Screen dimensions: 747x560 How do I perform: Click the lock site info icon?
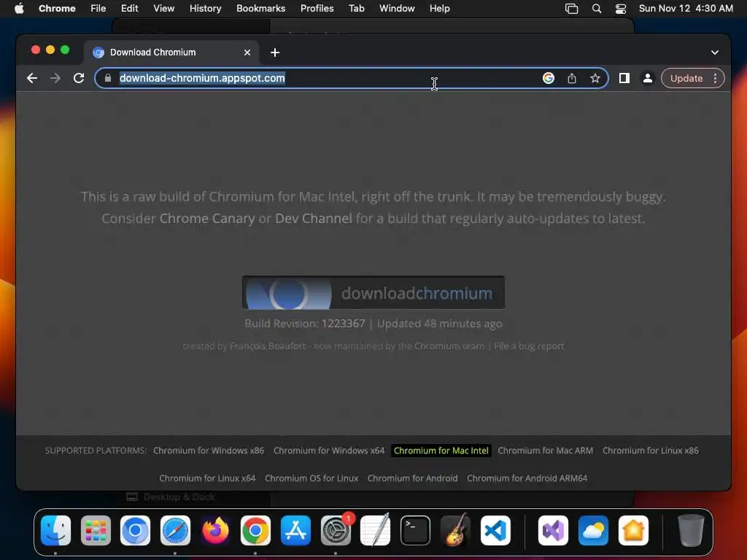click(x=108, y=78)
